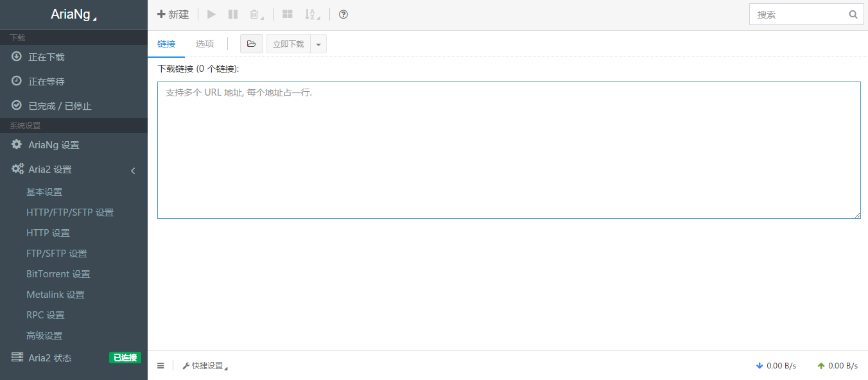
Task: Start selected tasks with play icon
Action: coord(212,14)
